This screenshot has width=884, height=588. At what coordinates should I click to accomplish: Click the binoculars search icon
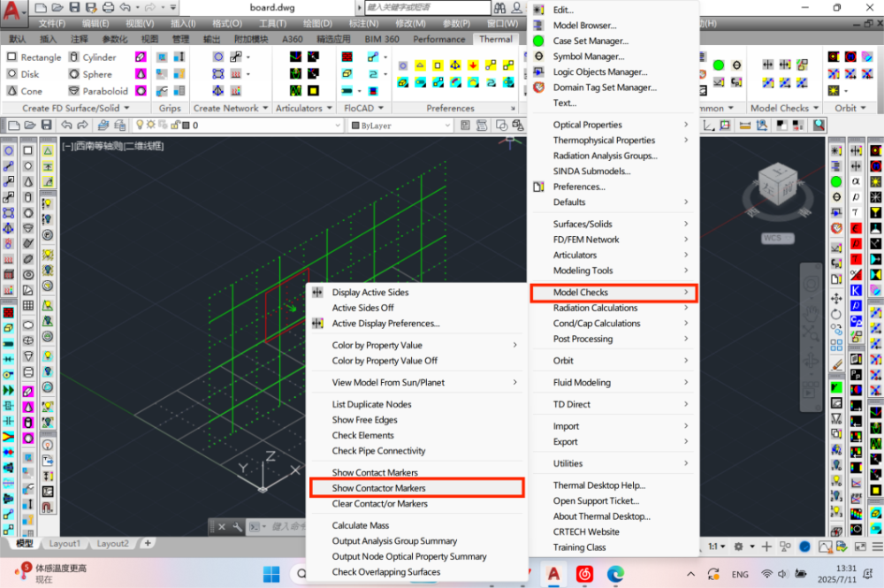coord(499,7)
